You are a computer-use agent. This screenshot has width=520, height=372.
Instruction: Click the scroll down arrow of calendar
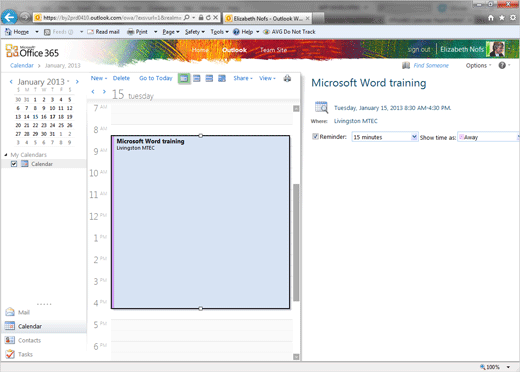pyautogui.click(x=296, y=357)
